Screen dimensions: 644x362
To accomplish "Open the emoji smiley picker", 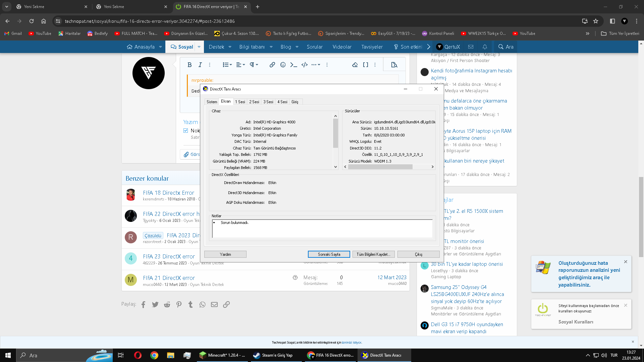I will coord(283,65).
